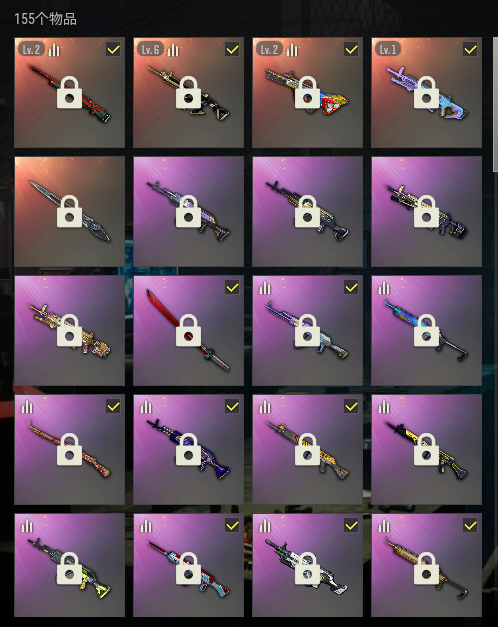Click the lock on the silver dagger skin
The image size is (498, 627).
[69, 212]
